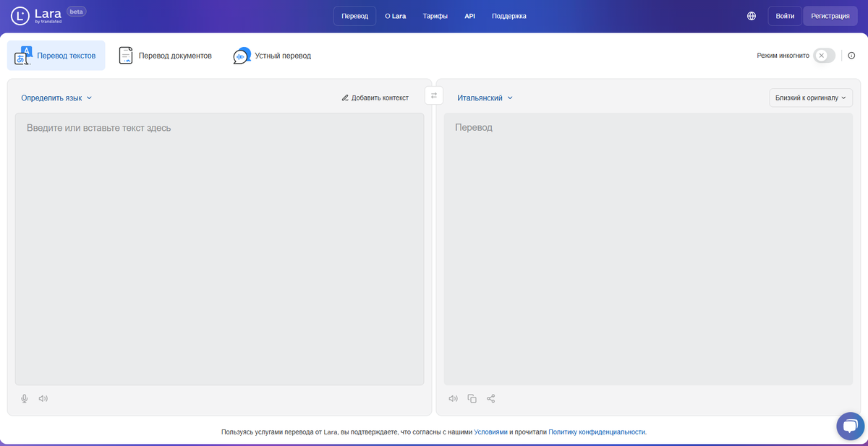This screenshot has width=868, height=446.
Task: Open the Итальянский target language dropdown
Action: [482, 96]
